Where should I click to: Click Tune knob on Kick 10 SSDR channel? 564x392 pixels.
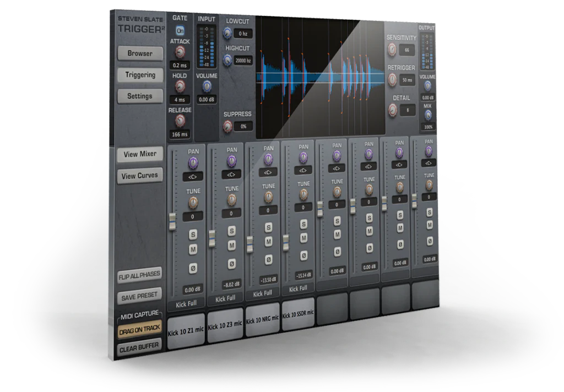point(303,194)
